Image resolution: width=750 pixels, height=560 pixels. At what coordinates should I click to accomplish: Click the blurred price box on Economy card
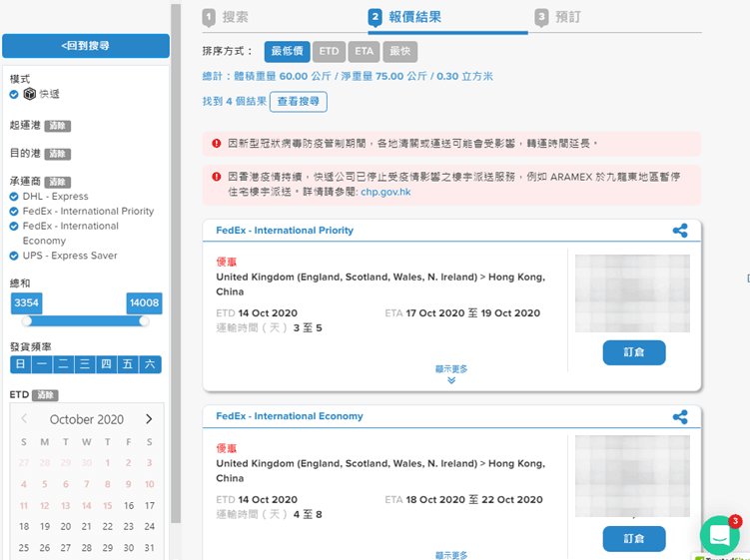point(632,476)
